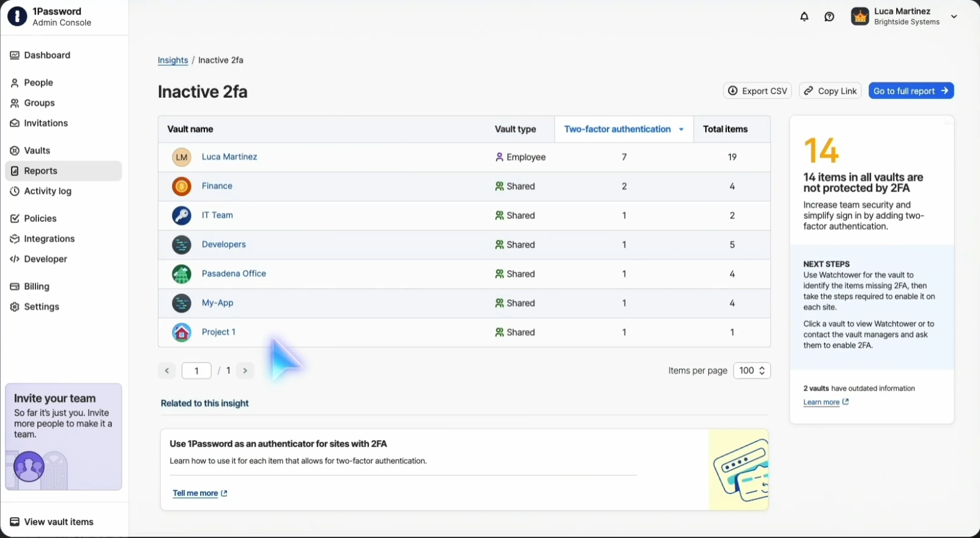Image resolution: width=980 pixels, height=538 pixels.
Task: Click Employee type in Luca Martinez row
Action: point(520,157)
